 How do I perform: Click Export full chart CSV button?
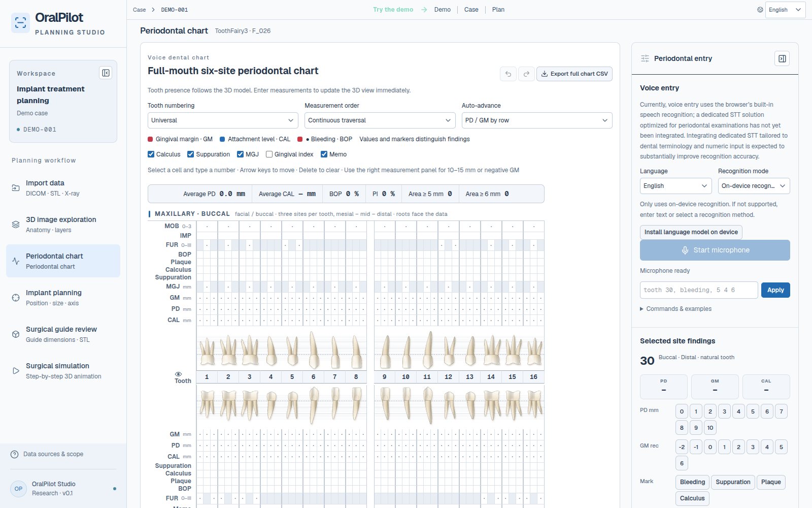coord(574,74)
